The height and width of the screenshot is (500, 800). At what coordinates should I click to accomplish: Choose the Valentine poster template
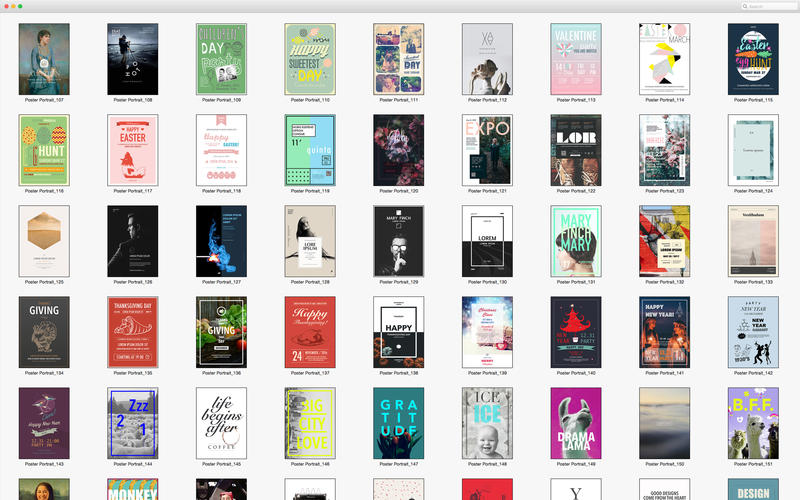pos(576,59)
